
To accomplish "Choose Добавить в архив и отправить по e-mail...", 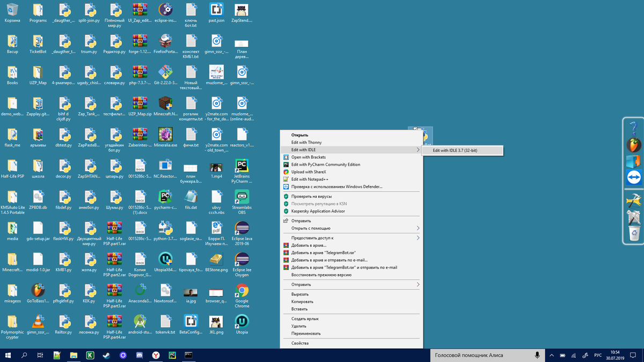I will tap(352, 260).
